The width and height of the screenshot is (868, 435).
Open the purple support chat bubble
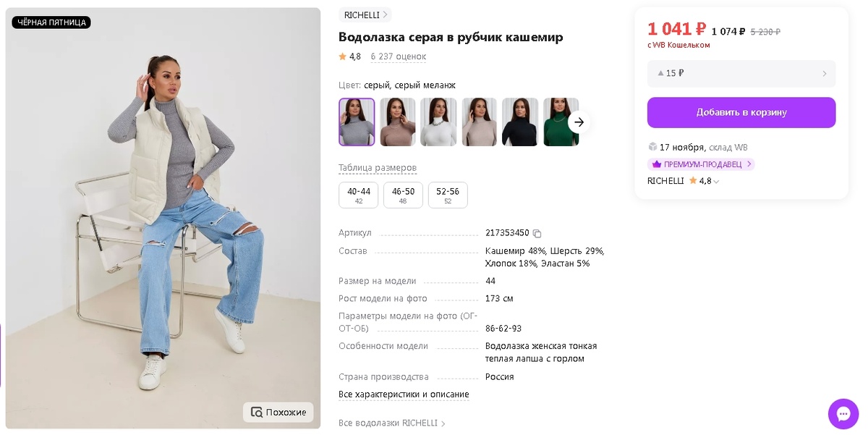pyautogui.click(x=843, y=413)
